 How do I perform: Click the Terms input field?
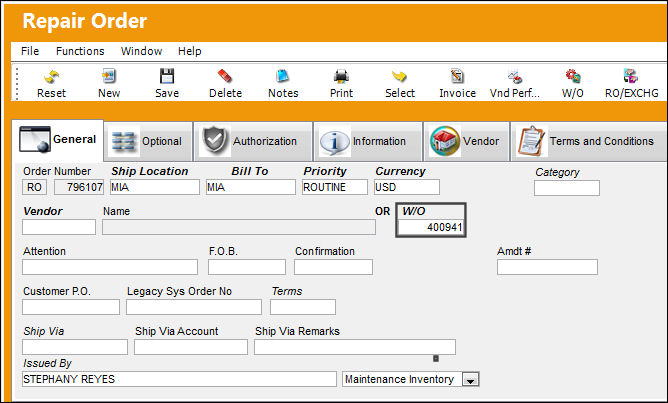tap(303, 307)
